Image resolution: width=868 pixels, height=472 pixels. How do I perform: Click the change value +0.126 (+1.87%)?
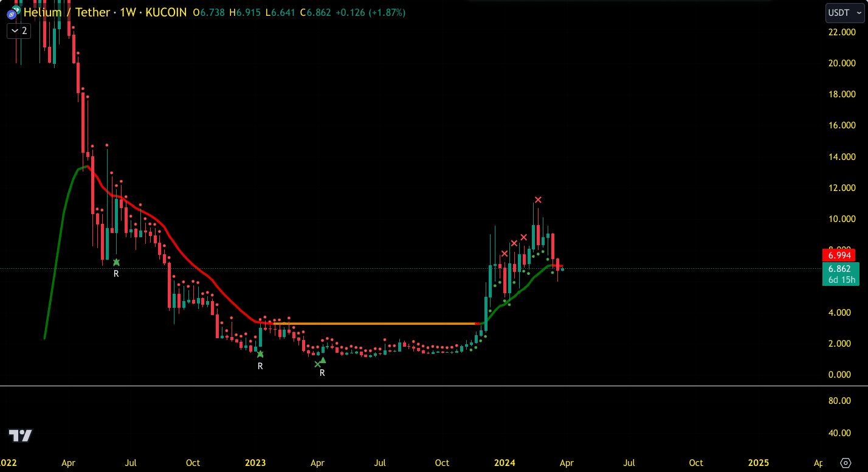point(370,12)
